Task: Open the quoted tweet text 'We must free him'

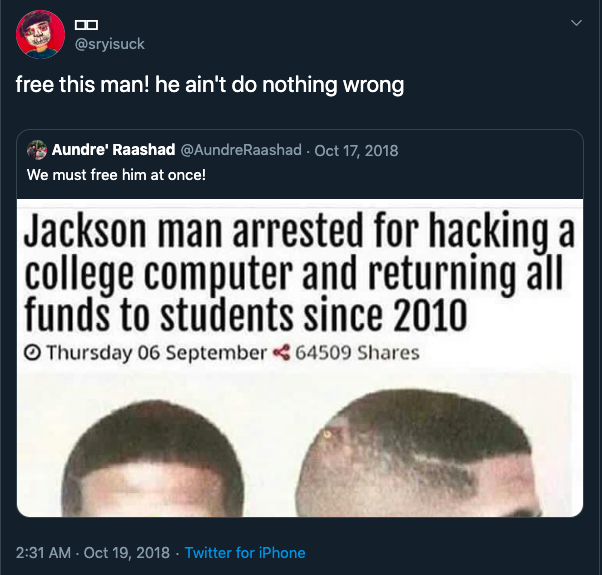Action: [x=116, y=175]
